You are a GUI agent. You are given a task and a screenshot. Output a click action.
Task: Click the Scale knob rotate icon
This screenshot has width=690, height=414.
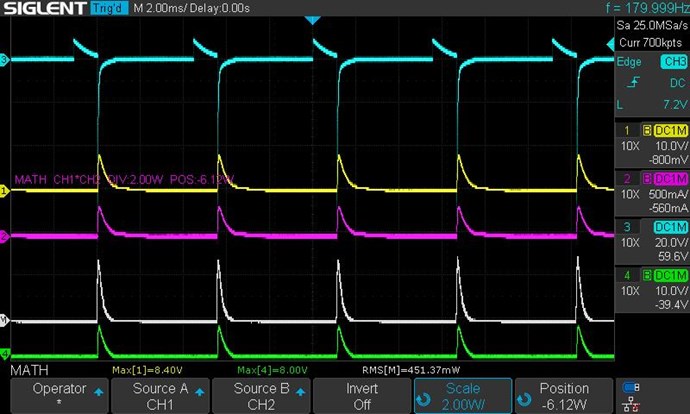(423, 399)
